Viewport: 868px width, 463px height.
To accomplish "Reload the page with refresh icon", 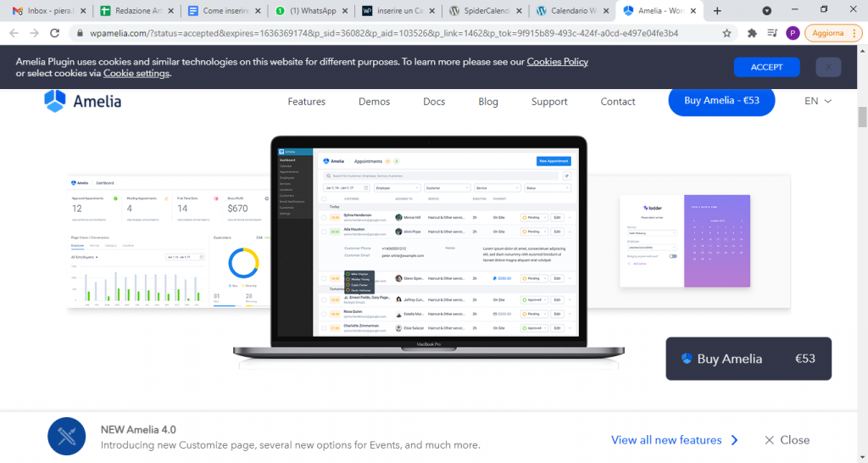I will tap(55, 33).
